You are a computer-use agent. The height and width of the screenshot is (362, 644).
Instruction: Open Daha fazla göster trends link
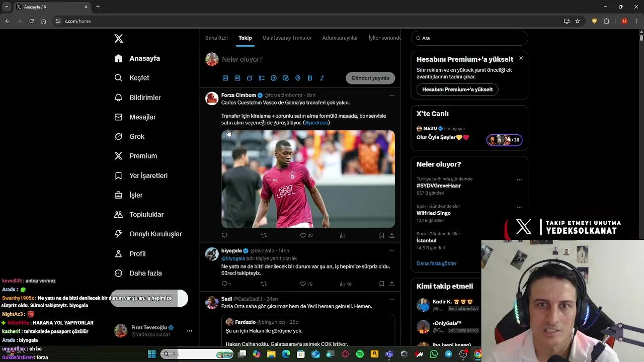tap(437, 263)
